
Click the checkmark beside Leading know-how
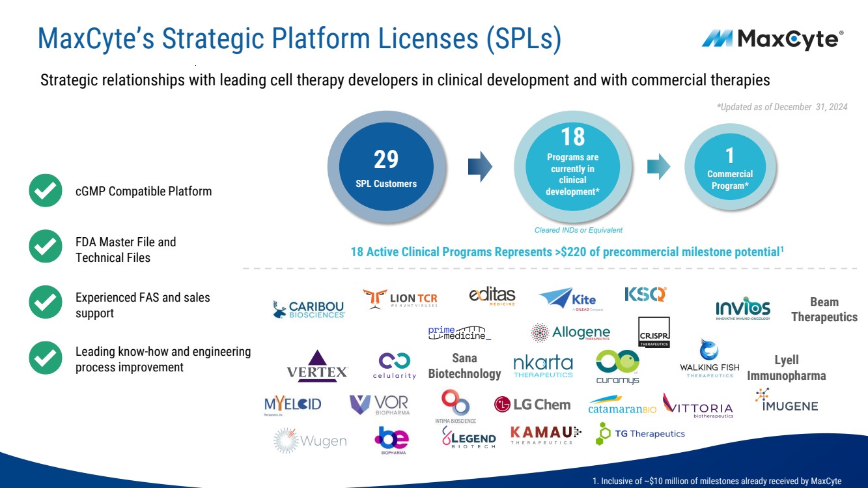click(46, 358)
